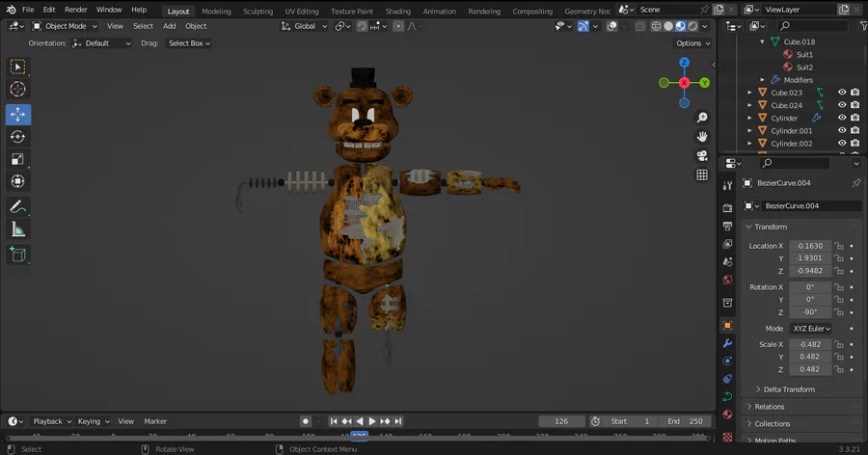868x455 pixels.
Task: Toggle viewport visibility of Cylinder
Action: [842, 118]
